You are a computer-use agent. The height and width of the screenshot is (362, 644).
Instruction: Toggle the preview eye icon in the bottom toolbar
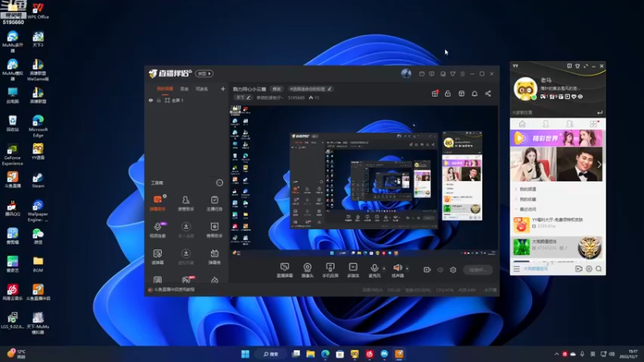(440, 269)
